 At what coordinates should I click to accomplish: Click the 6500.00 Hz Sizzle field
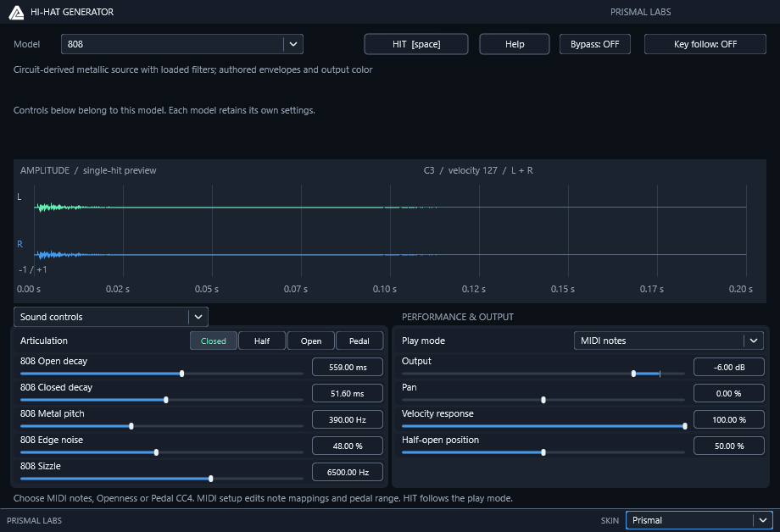(348, 473)
